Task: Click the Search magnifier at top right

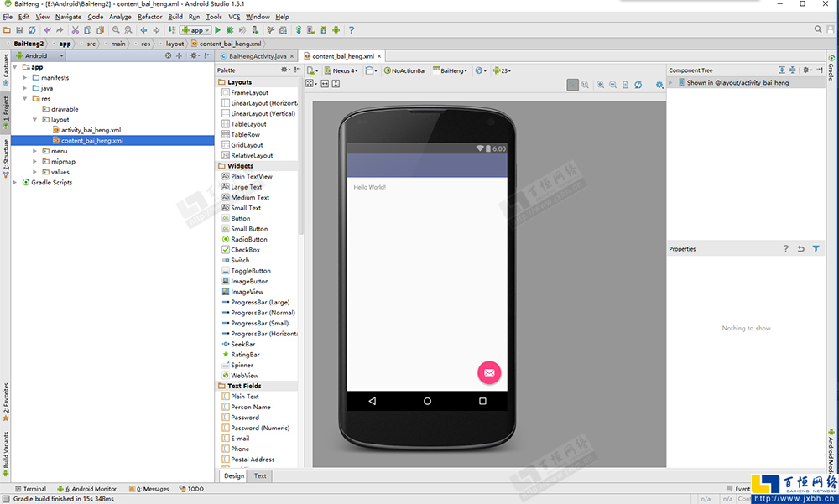Action: 819,29
